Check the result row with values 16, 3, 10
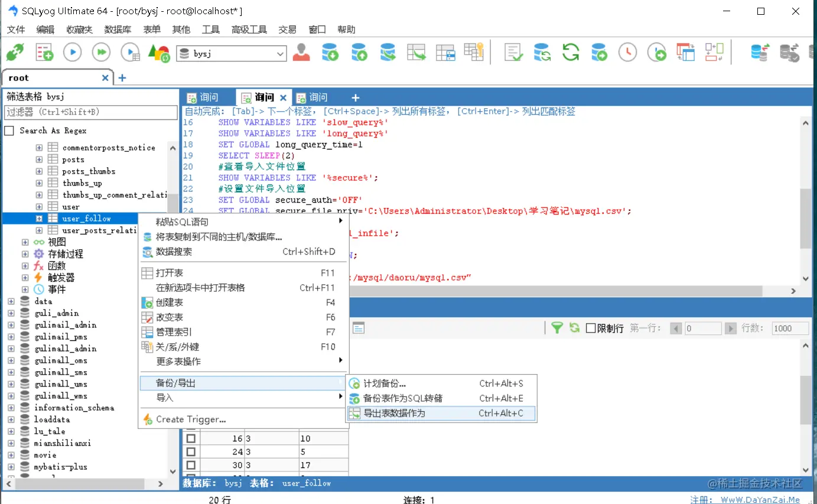 (x=191, y=438)
